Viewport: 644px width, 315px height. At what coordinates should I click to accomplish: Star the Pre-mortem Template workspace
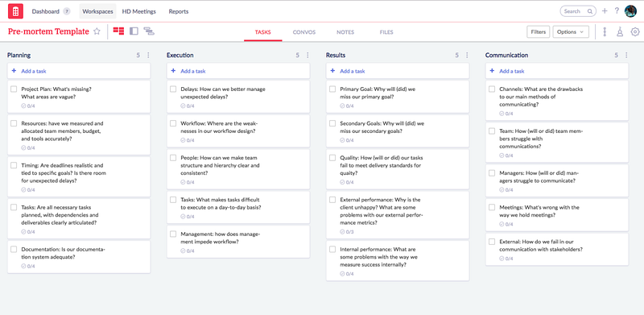[x=97, y=31]
